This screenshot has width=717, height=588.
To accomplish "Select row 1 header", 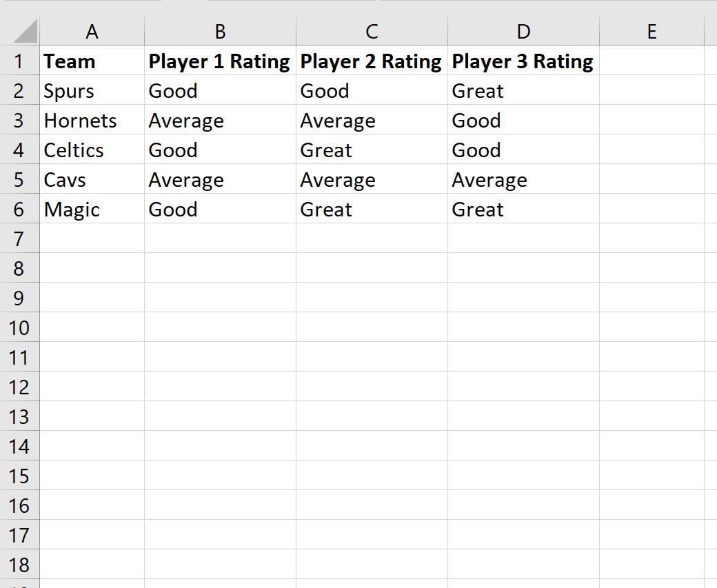I will 19,61.
